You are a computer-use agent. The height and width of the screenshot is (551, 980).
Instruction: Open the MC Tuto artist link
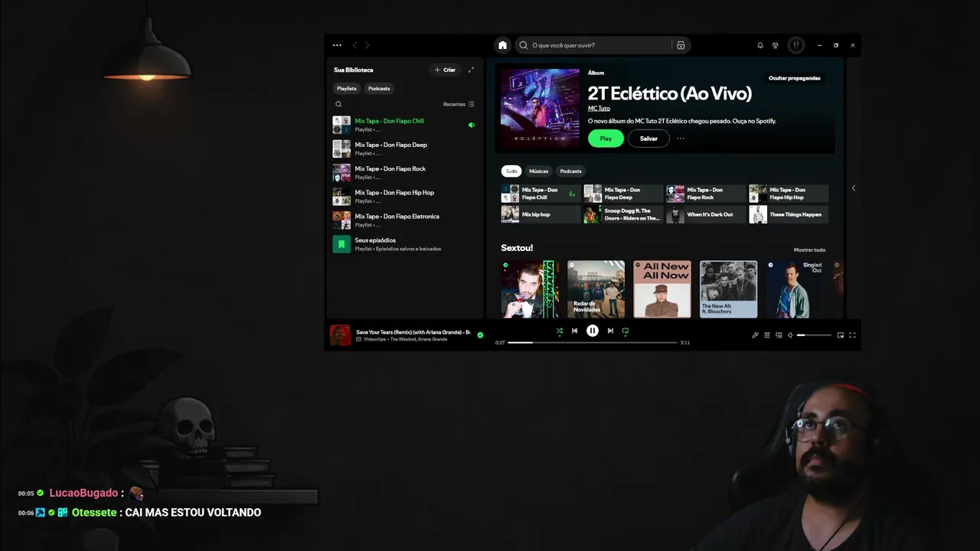599,109
